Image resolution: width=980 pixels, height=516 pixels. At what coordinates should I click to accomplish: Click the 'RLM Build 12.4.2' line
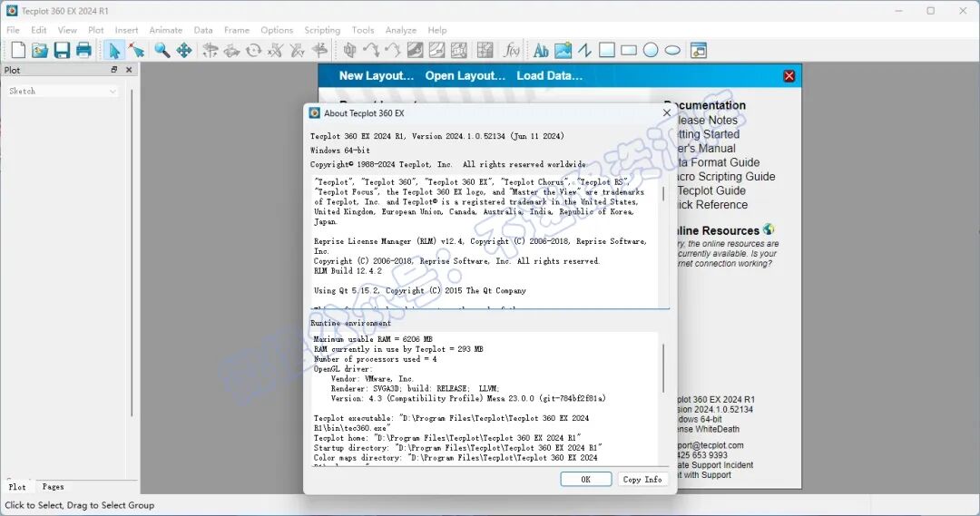point(348,271)
